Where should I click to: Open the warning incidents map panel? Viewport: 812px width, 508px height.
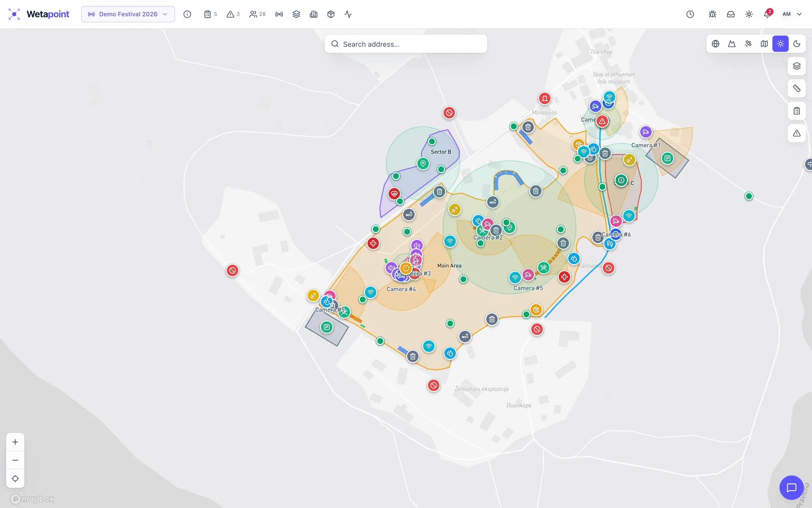(x=797, y=133)
